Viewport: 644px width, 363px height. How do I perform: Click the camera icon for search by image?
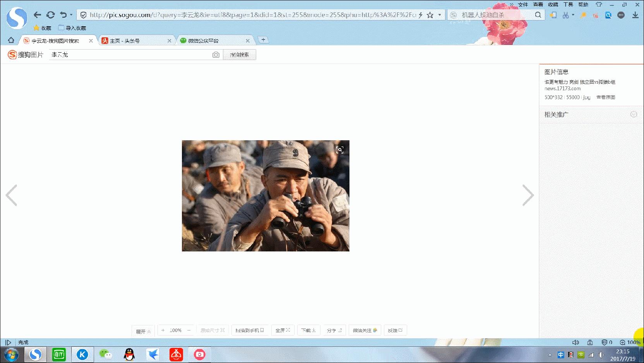coord(215,55)
